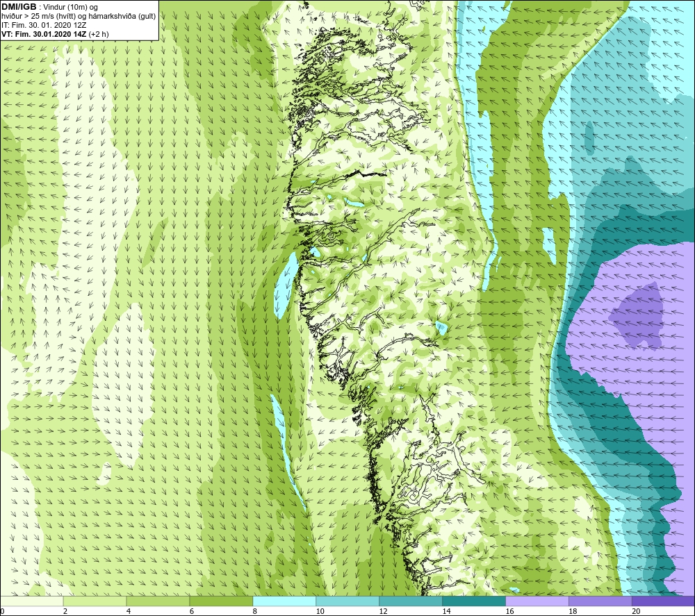The width and height of the screenshot is (695, 616).
Task: Click the 18-20 m/s medium purple legend swatch
Action: (600, 601)
